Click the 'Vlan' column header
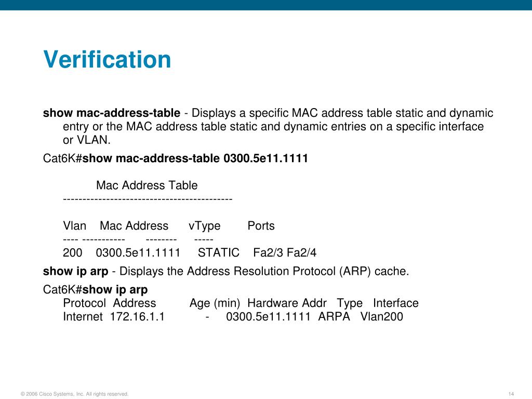 (x=75, y=225)
